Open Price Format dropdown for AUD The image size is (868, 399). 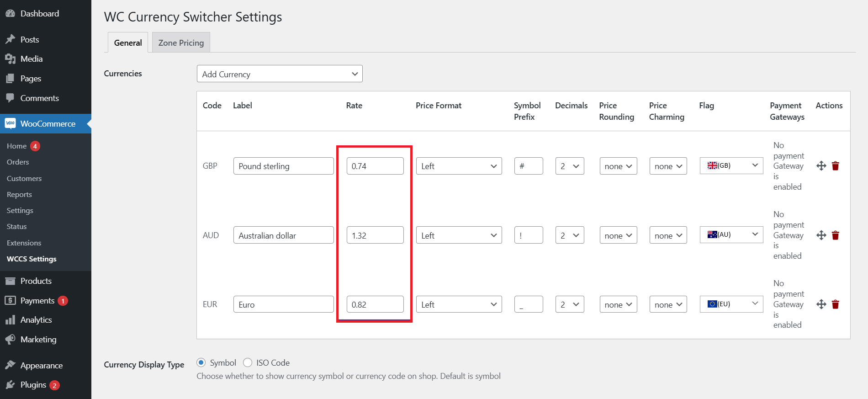[x=459, y=235]
